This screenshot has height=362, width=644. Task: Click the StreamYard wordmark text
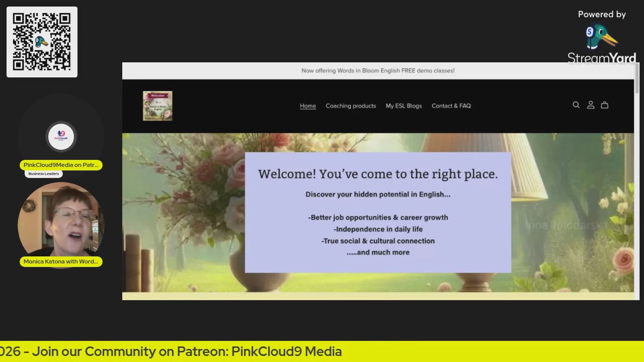601,58
